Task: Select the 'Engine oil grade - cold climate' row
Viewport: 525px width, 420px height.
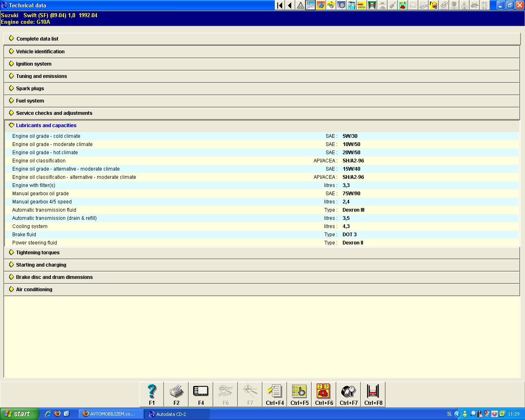Action: coord(262,136)
